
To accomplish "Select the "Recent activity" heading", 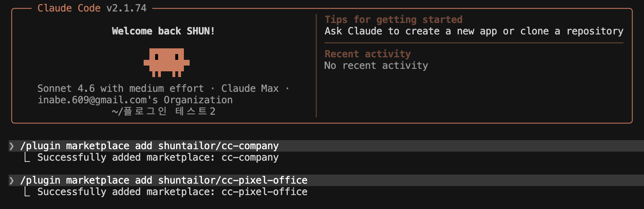I will [367, 54].
